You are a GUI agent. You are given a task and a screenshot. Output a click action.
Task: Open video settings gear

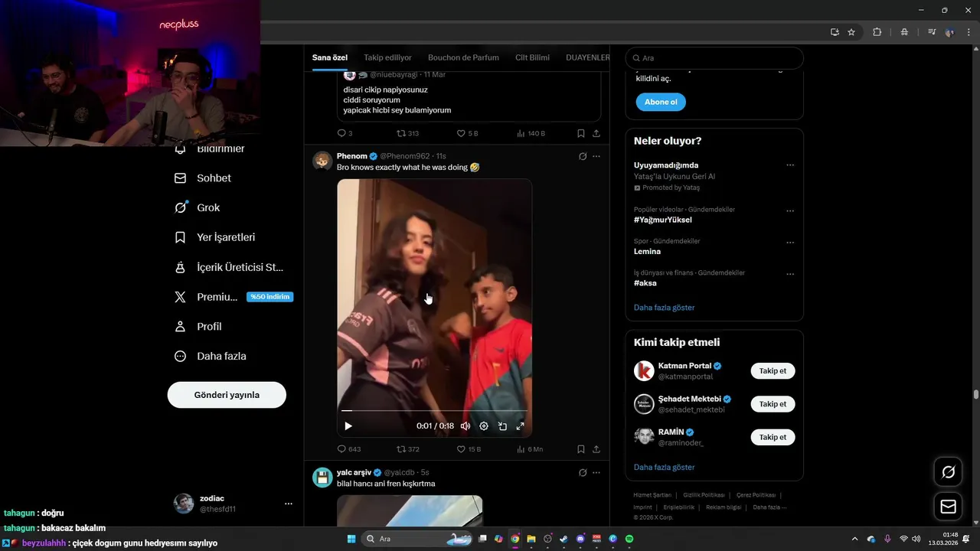coord(484,426)
